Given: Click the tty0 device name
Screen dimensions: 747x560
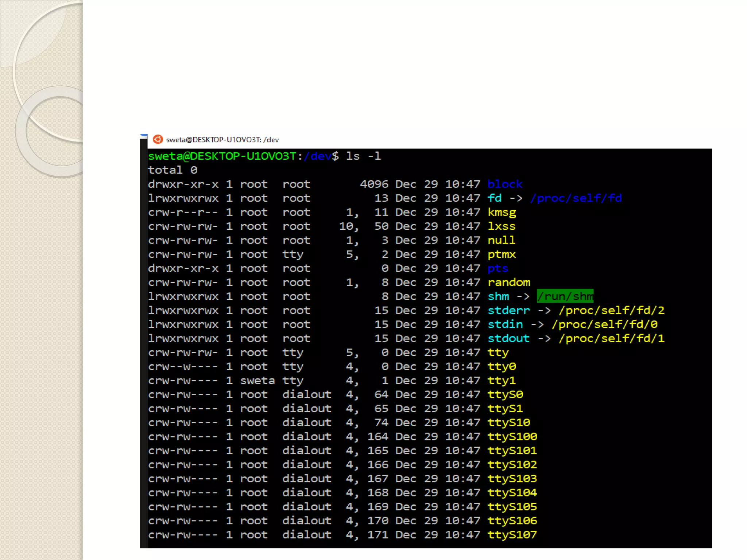Looking at the screenshot, I should click(x=502, y=366).
